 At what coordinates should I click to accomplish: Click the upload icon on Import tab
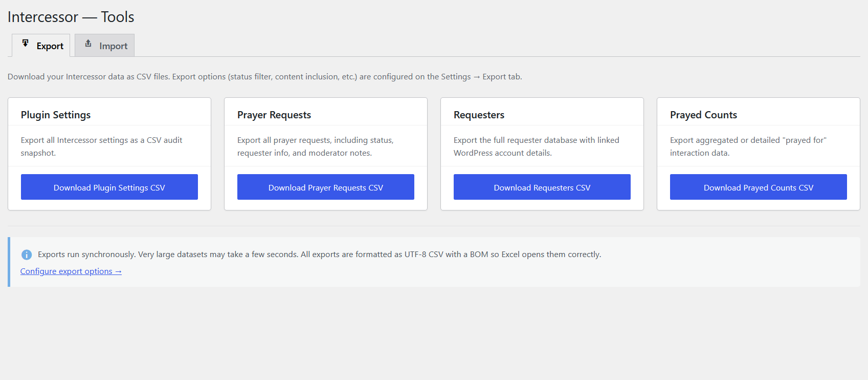[88, 44]
